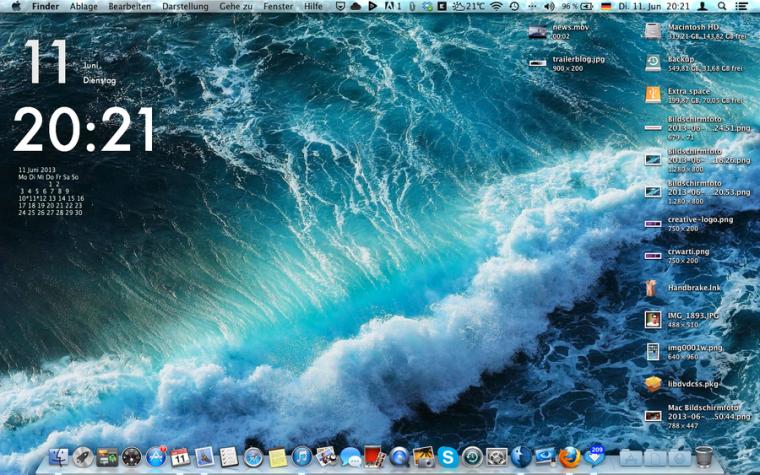Open Finder from the Dock
The width and height of the screenshot is (760, 475).
click(x=59, y=457)
